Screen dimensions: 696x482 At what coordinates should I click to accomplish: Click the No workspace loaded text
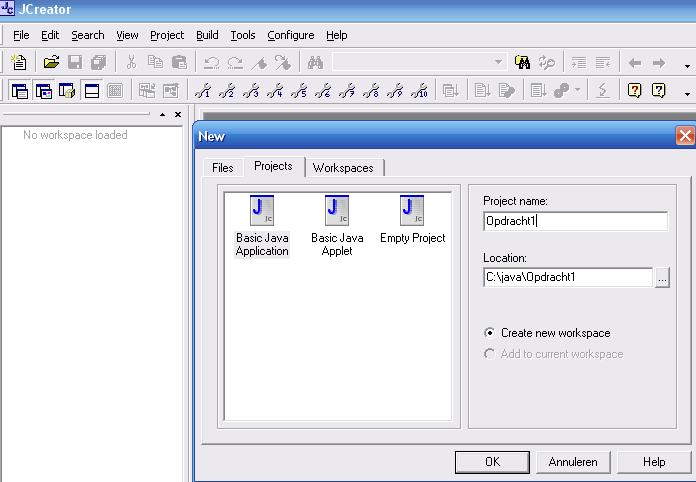click(75, 135)
